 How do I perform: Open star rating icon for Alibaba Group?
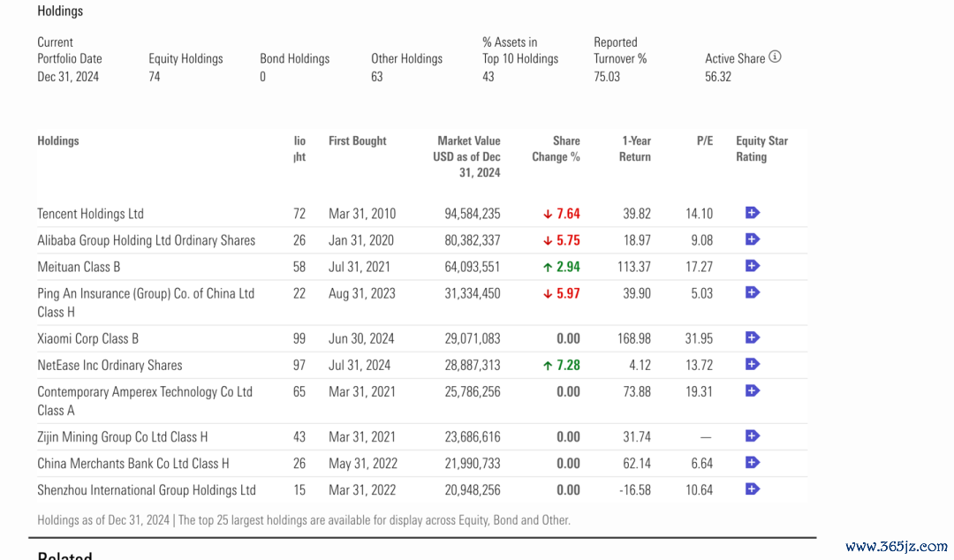click(x=752, y=239)
